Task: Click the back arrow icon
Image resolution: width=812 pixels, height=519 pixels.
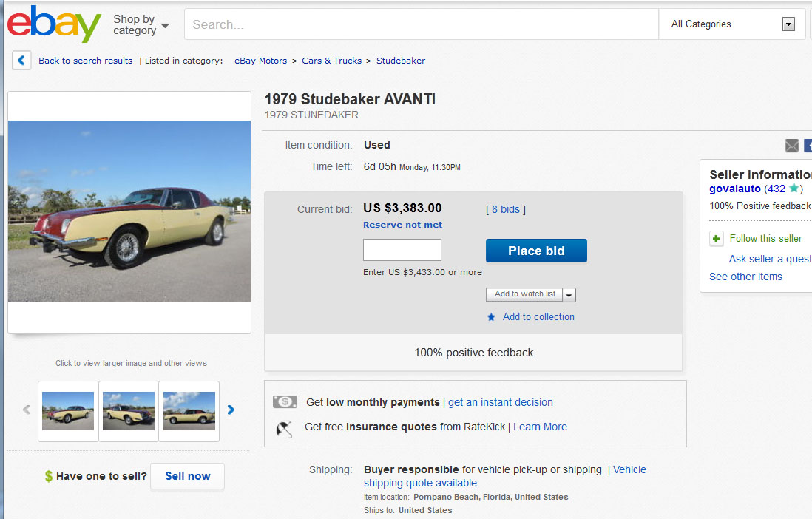Action: coord(21,61)
